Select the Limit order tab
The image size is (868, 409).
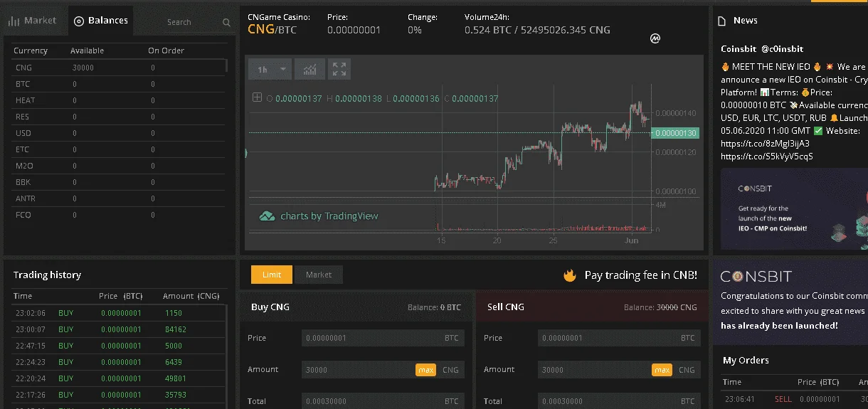coord(272,275)
